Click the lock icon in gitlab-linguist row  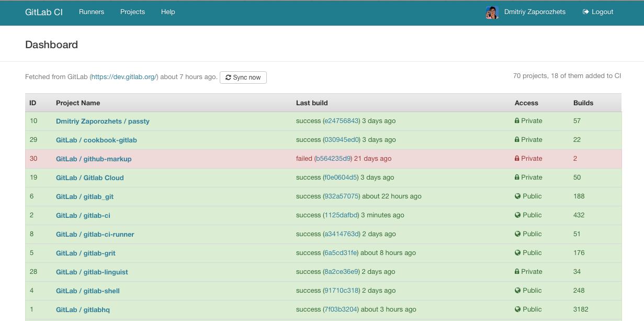(x=517, y=272)
